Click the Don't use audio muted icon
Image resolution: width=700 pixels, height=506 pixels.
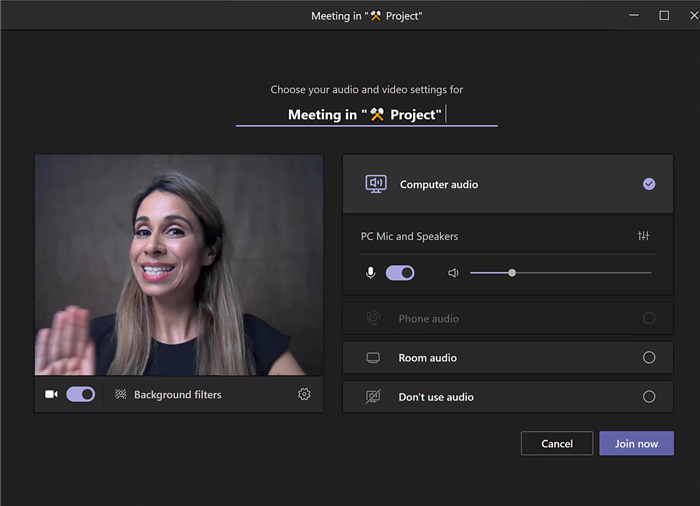click(373, 397)
